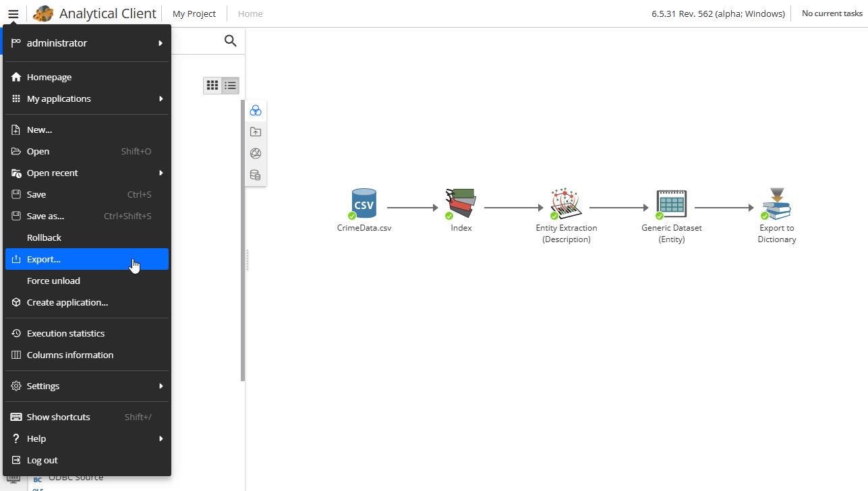Open My Project breadcrumb link

coord(194,13)
